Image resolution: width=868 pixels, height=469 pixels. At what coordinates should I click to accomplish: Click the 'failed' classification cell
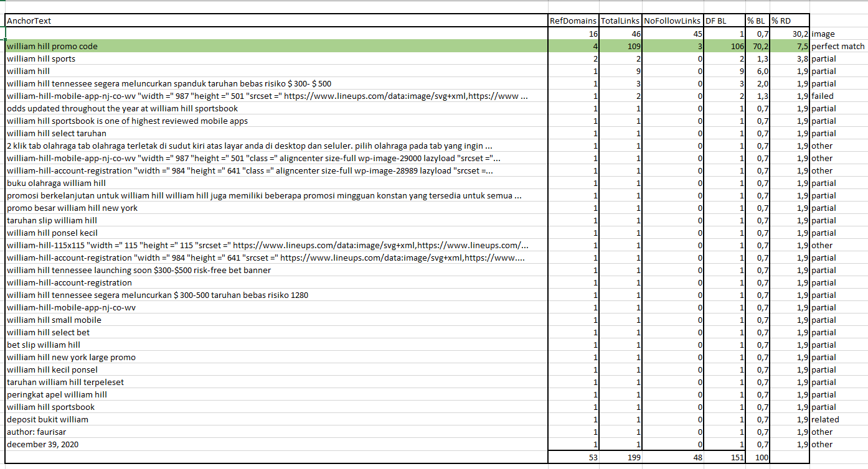[823, 96]
